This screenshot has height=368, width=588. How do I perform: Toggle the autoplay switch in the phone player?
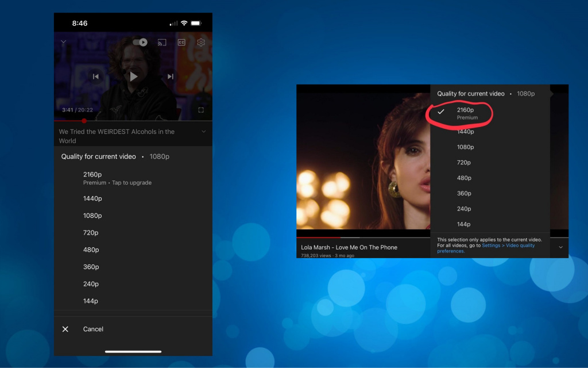(140, 43)
